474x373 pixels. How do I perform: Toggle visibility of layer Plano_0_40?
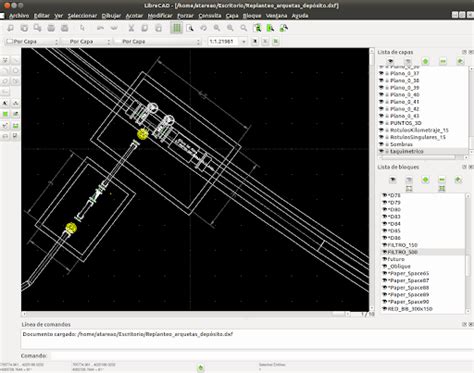381,95
